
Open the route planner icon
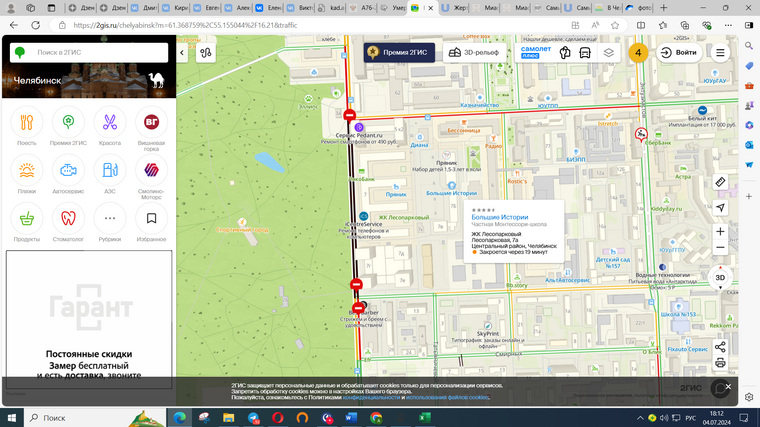click(206, 53)
